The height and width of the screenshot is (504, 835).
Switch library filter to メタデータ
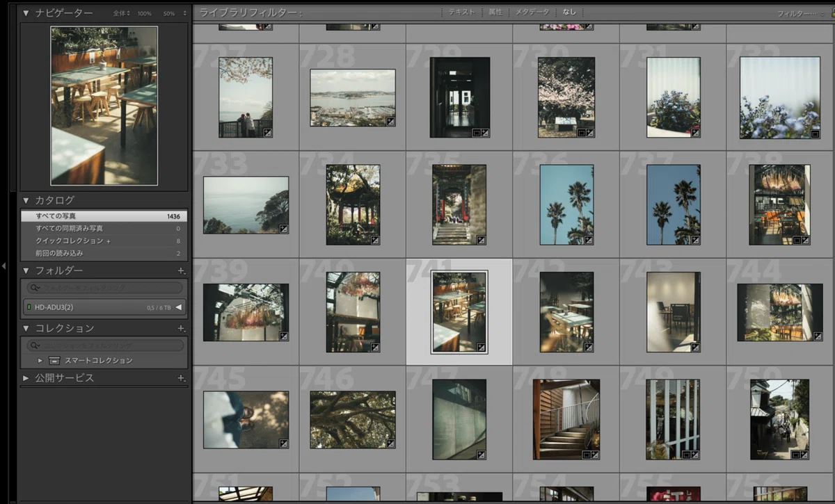pyautogui.click(x=532, y=13)
